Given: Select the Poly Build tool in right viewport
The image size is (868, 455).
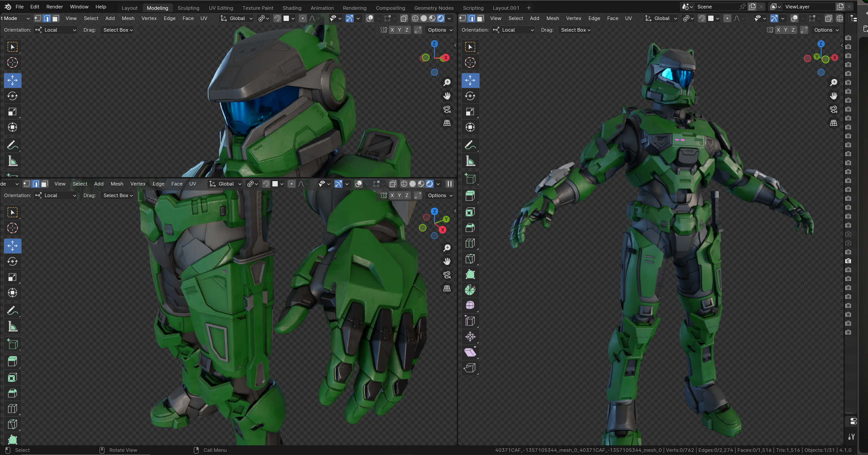Looking at the screenshot, I should 470,274.
